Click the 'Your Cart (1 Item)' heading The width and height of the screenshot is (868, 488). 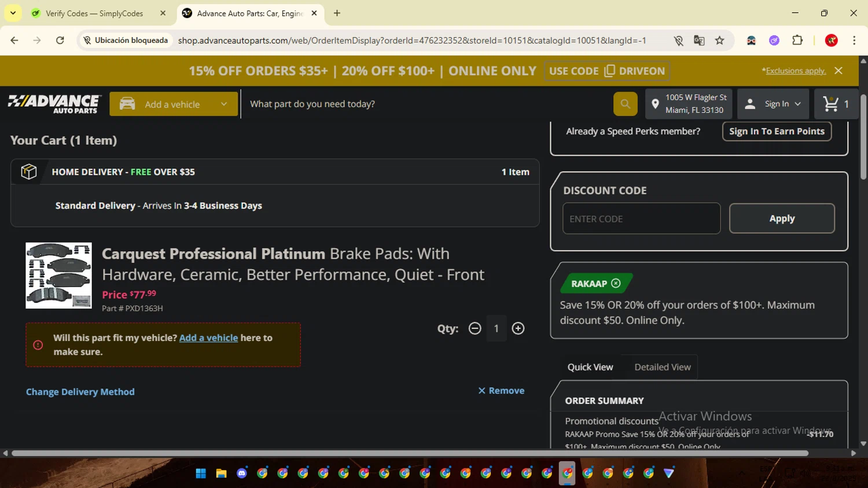click(x=64, y=141)
